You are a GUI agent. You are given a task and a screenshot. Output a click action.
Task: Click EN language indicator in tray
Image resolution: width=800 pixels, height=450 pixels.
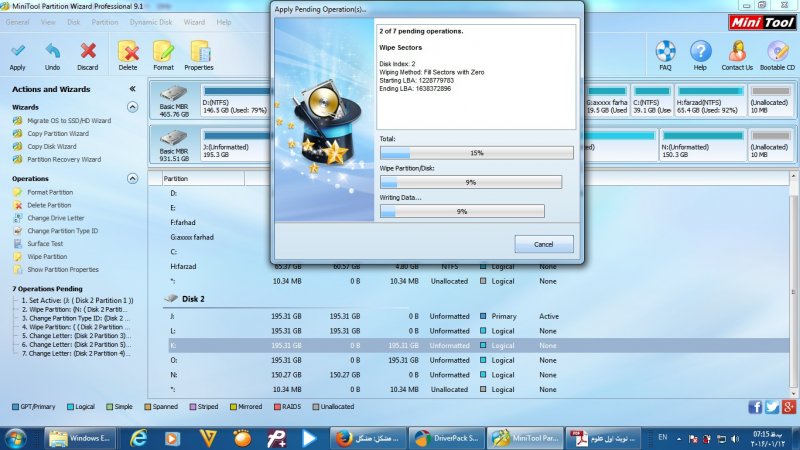663,437
